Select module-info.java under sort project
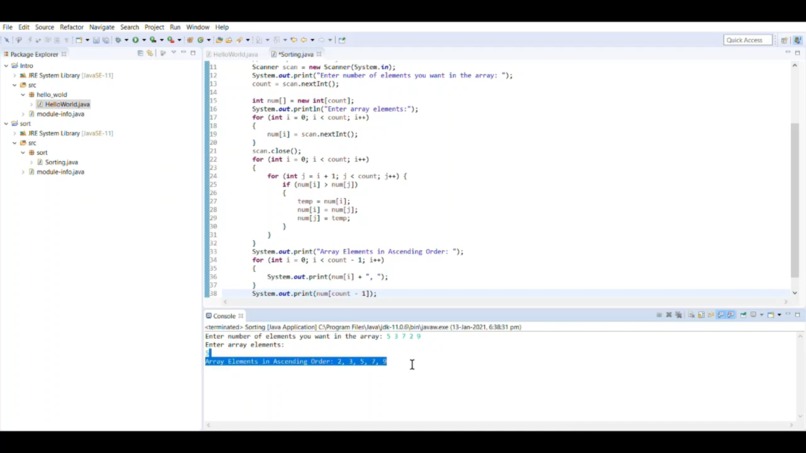The height and width of the screenshot is (453, 806). click(60, 172)
